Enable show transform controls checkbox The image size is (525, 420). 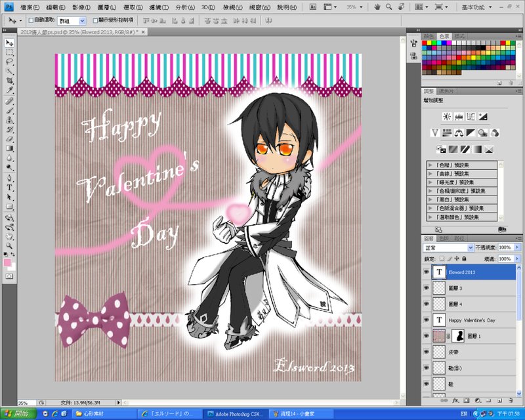(95, 20)
